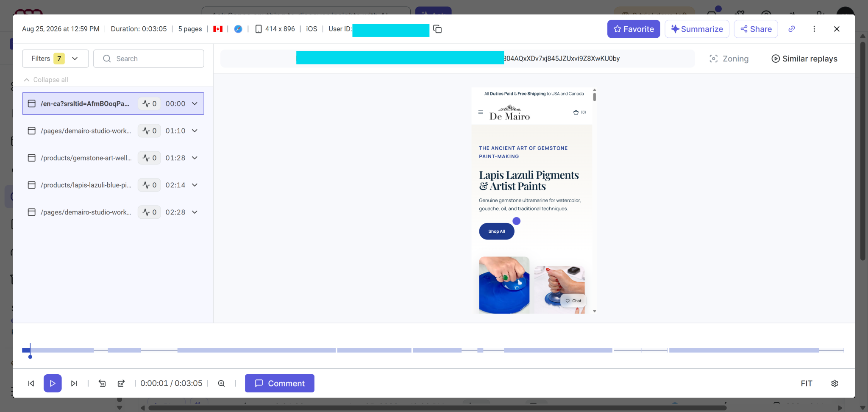Open replay player settings gear
The image size is (868, 412).
coord(835,383)
